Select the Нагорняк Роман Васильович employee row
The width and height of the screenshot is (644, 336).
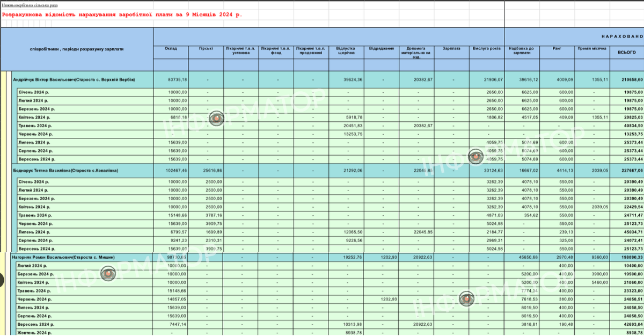[x=63, y=258]
